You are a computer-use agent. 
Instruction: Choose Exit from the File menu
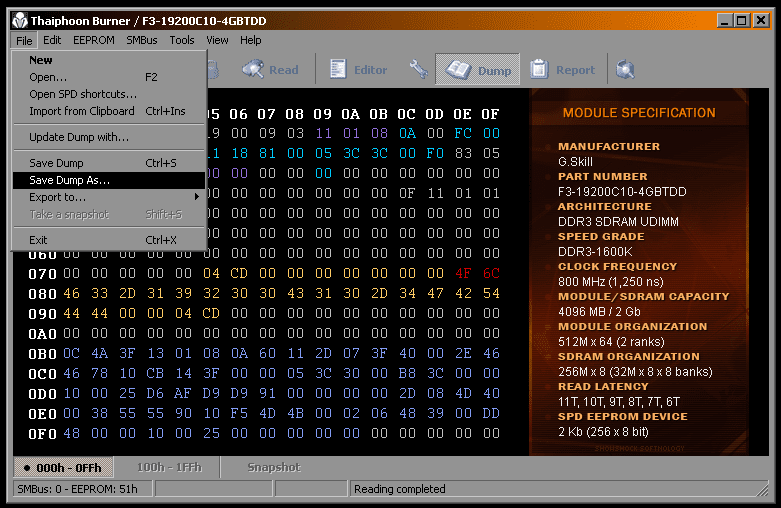(x=109, y=240)
